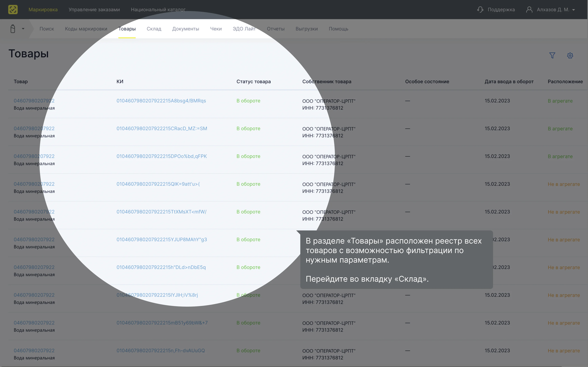This screenshot has height=367, width=588.
Task: Click the КИ column header
Action: click(120, 82)
